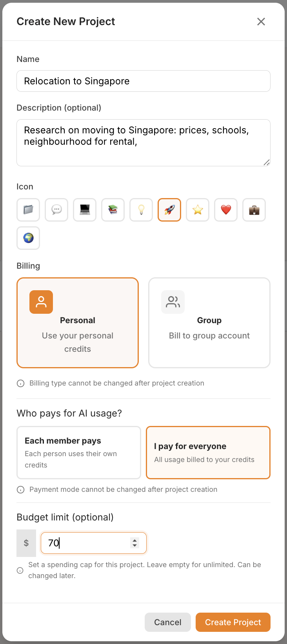Viewport: 287px width, 644px height.
Task: Pick the red heart icon
Action: click(226, 210)
